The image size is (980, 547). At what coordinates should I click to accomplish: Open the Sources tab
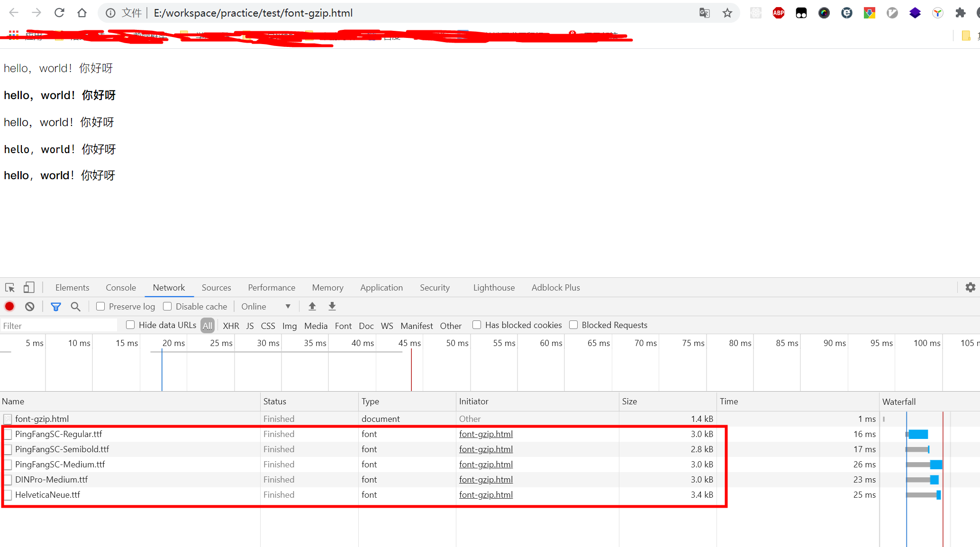(x=216, y=287)
